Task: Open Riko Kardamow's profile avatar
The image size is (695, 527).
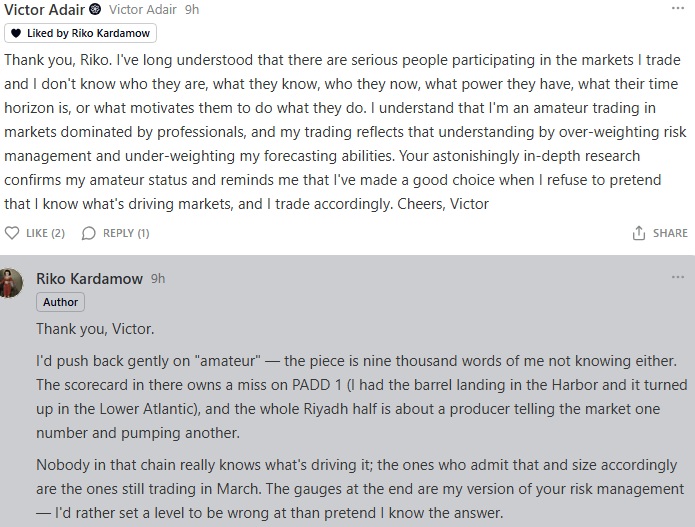Action: click(x=11, y=283)
